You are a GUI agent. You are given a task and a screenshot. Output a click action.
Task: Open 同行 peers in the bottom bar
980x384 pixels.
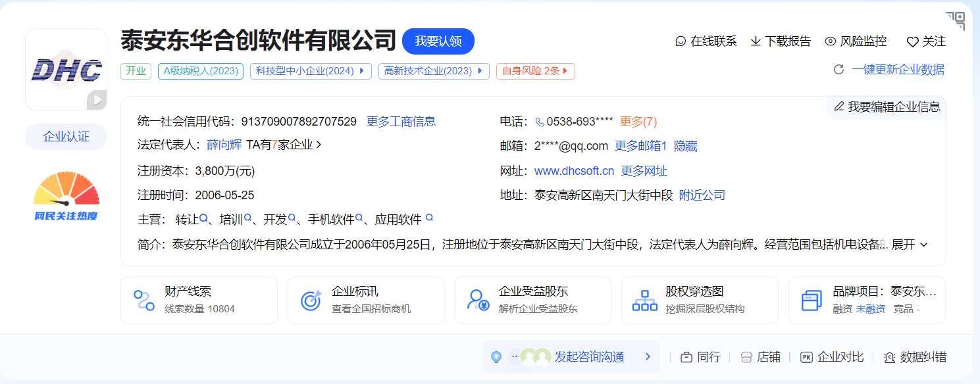click(x=700, y=357)
